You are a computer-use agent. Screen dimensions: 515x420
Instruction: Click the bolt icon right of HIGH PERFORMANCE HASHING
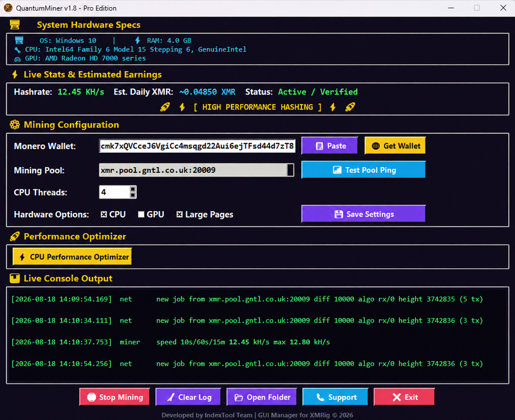click(x=333, y=107)
